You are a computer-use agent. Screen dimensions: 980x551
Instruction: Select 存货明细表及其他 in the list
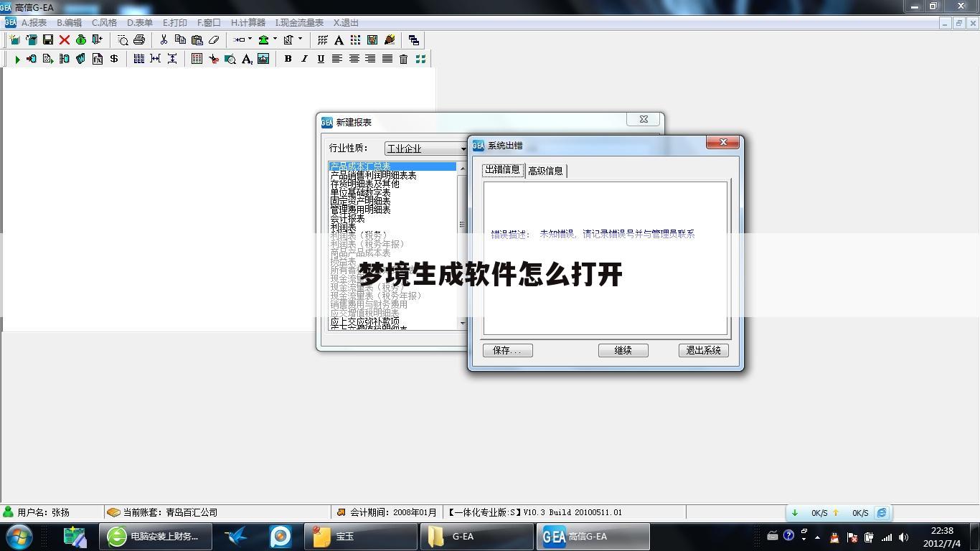[x=392, y=184]
